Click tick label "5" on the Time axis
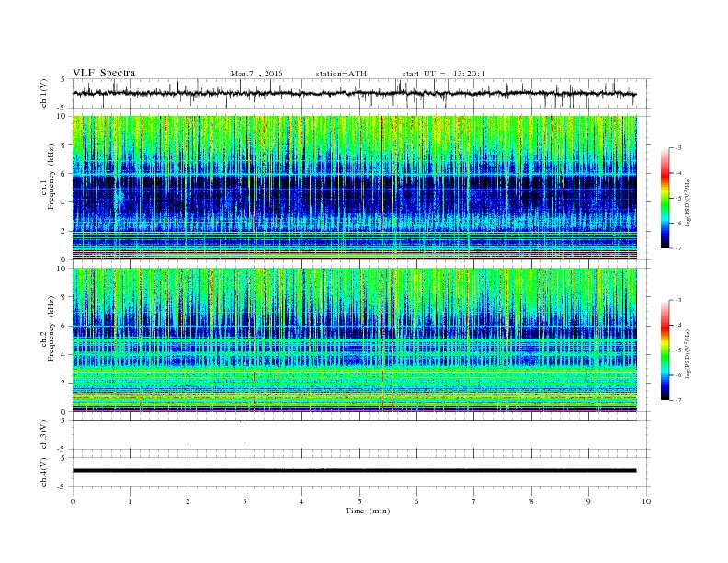 pyautogui.click(x=359, y=501)
